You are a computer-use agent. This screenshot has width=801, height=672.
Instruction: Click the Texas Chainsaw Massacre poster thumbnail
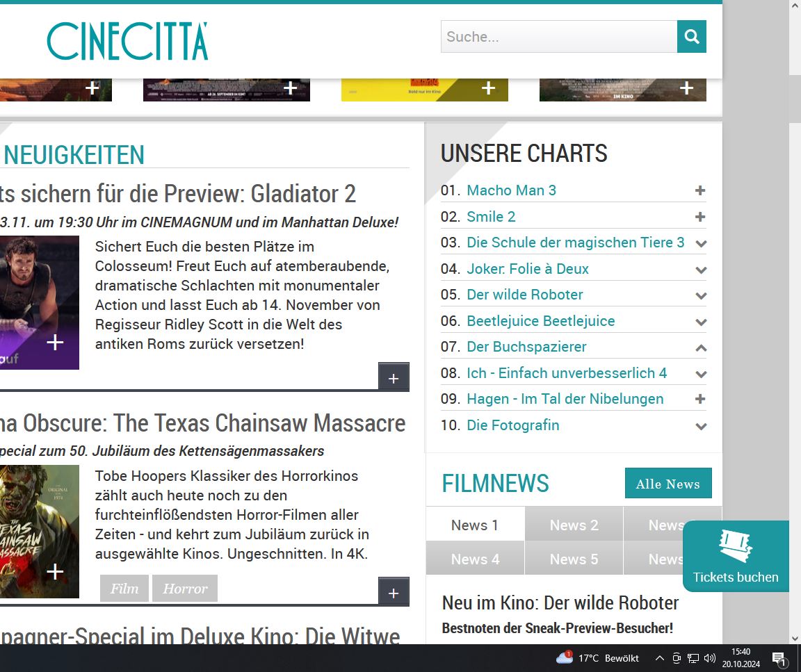(x=40, y=532)
